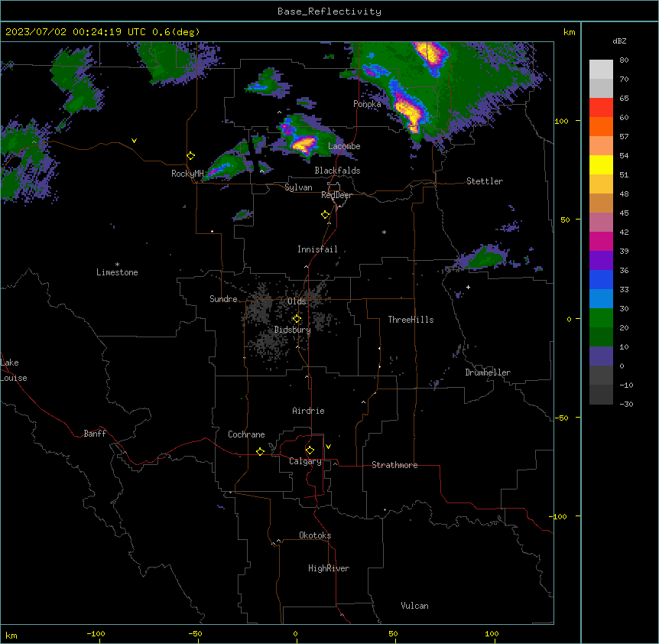The height and width of the screenshot is (644, 659).
Task: Click the green swatch between 30 and 20
Action: 601,318
